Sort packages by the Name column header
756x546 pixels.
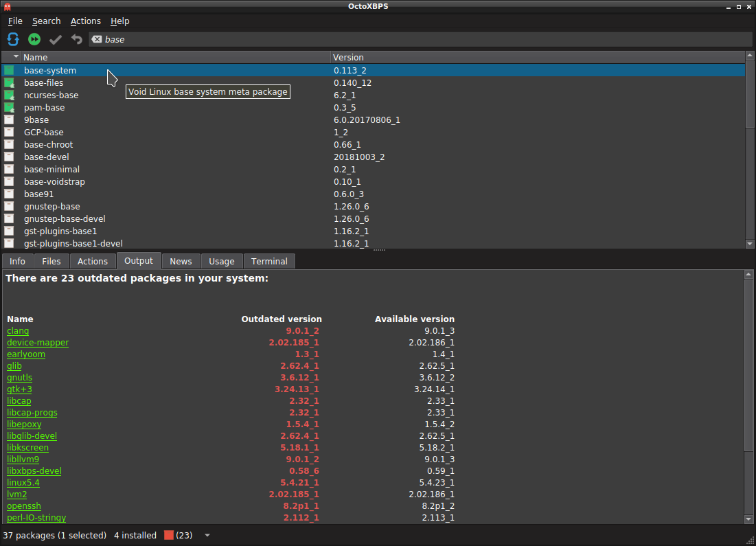(176, 57)
